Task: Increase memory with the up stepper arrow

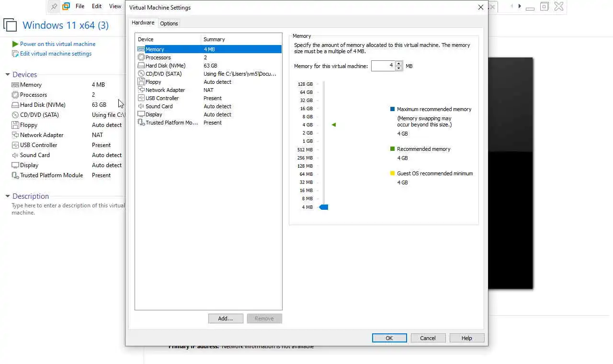Action: [398, 63]
